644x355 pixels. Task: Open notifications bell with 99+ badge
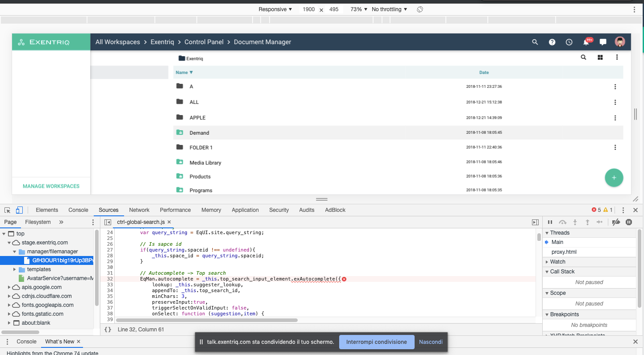click(586, 42)
